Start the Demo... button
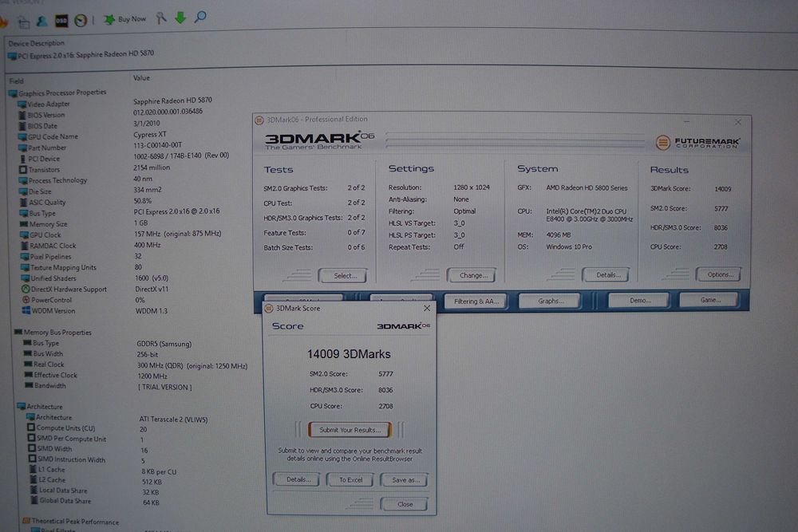This screenshot has width=798, height=532. [x=639, y=300]
